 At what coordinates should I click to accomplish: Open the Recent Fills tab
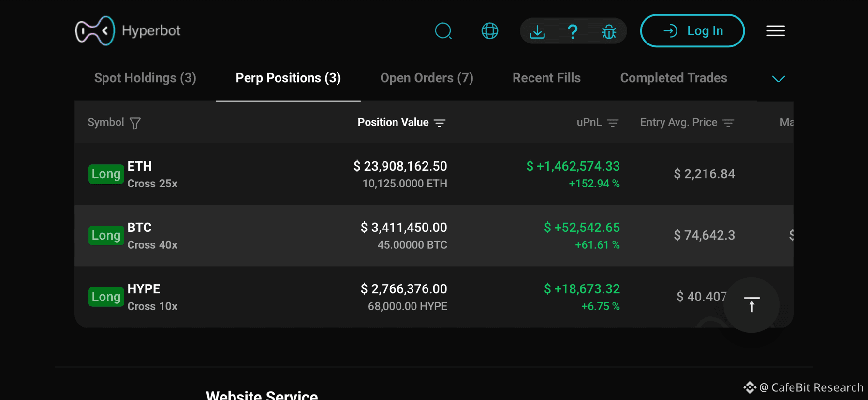coord(546,78)
